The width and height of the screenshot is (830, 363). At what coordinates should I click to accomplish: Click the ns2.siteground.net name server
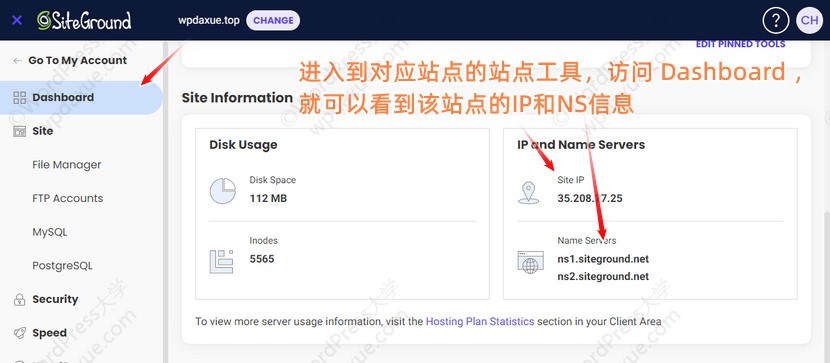tap(603, 276)
